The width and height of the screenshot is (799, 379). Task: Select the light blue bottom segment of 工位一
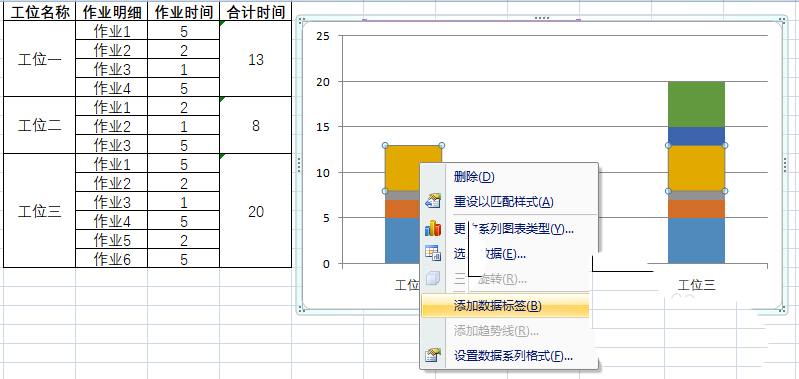pyautogui.click(x=402, y=240)
